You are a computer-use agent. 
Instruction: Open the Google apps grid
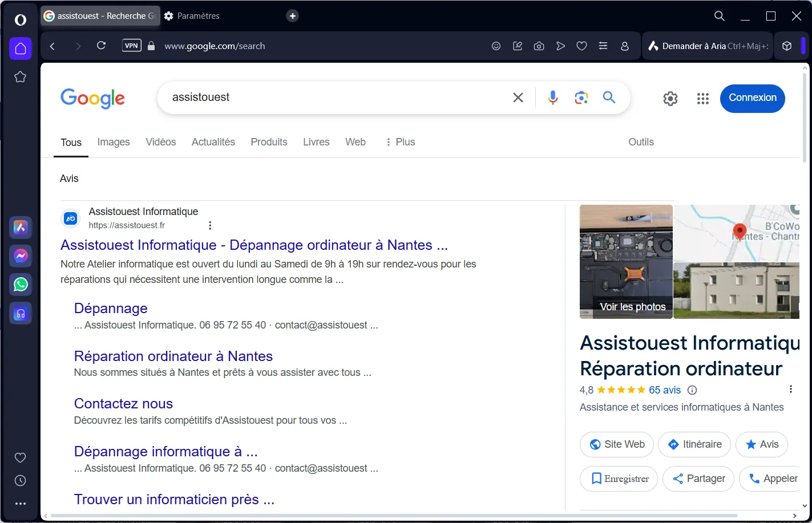tap(703, 99)
